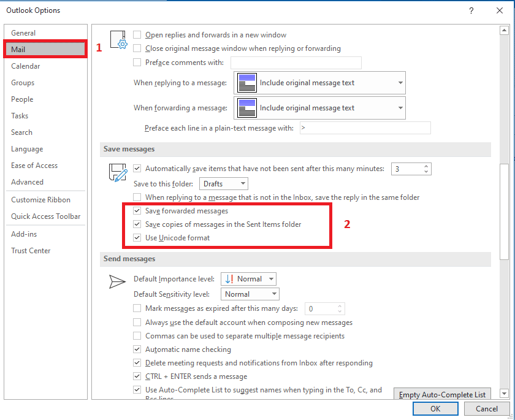Screen dimensions: 515x420
Task: Switch to the Tasks category
Action: click(45, 116)
